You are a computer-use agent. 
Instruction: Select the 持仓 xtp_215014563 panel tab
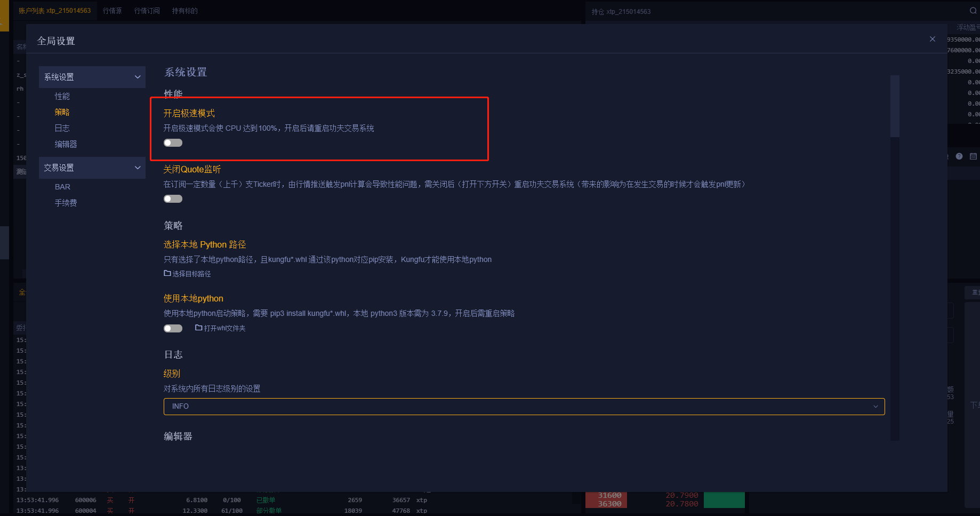tap(621, 11)
